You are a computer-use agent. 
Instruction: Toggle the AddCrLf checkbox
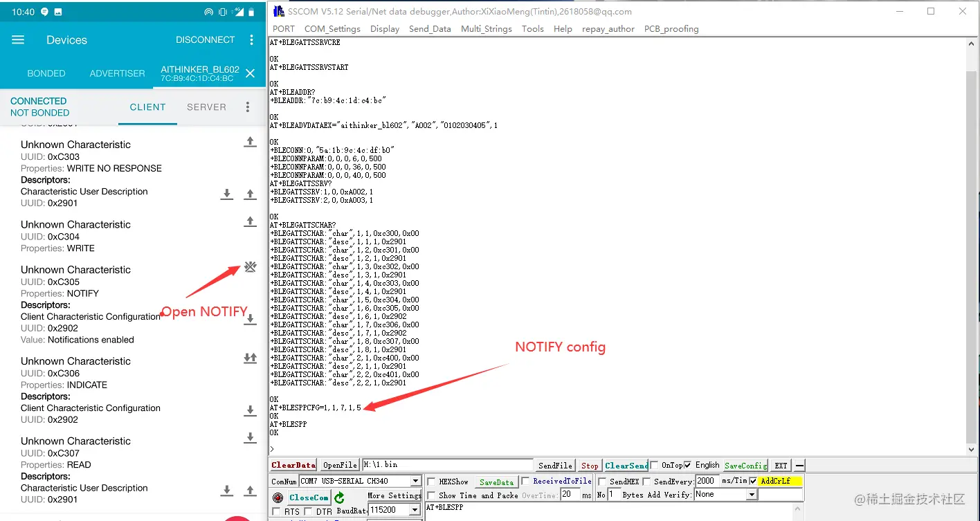tap(753, 482)
